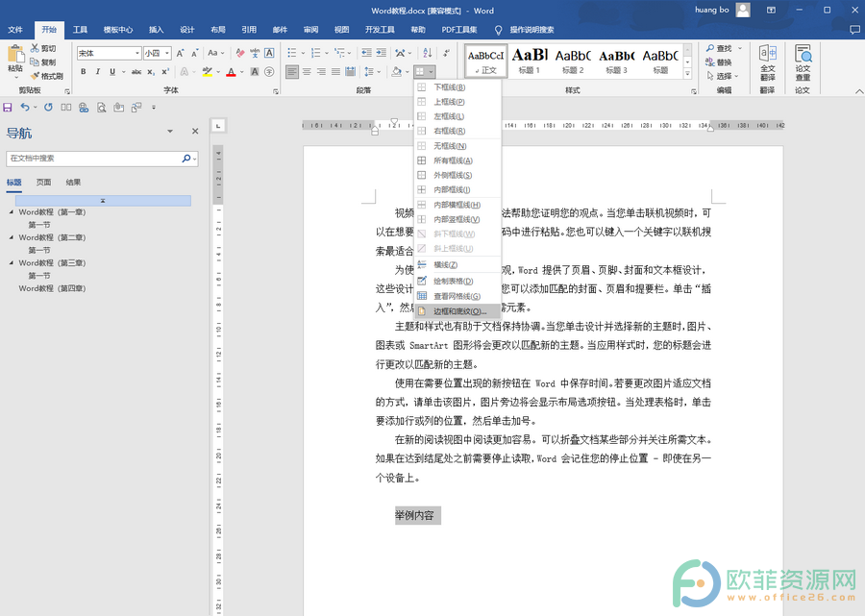
Task: Toggle show/hide paragraph marks icon
Action: coord(446,54)
